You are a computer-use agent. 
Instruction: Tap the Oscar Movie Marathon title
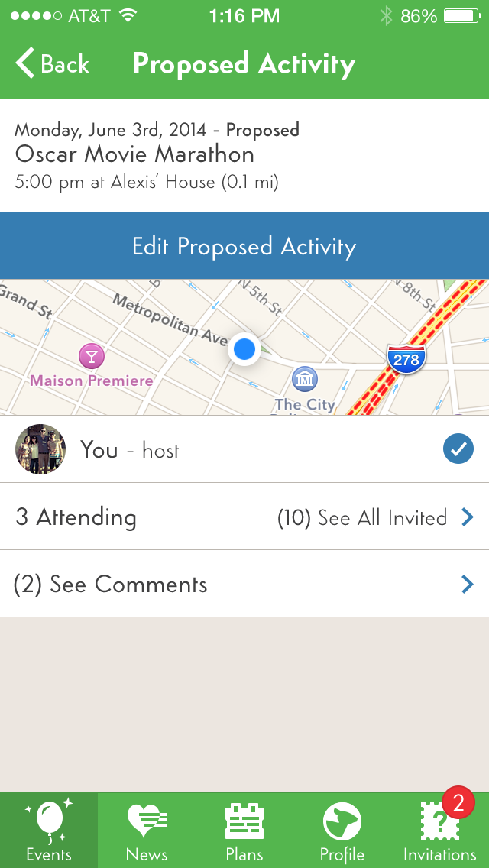[134, 154]
